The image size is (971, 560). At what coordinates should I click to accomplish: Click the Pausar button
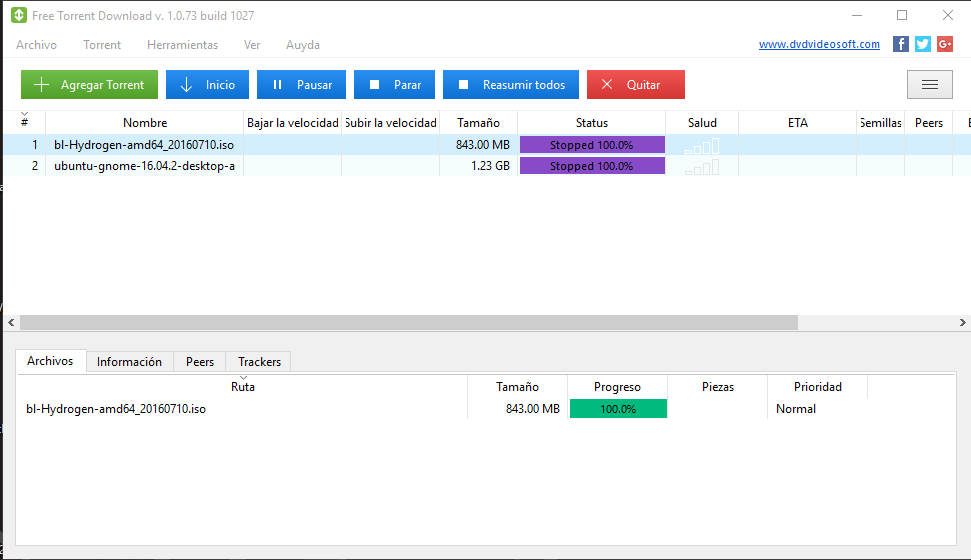(301, 84)
